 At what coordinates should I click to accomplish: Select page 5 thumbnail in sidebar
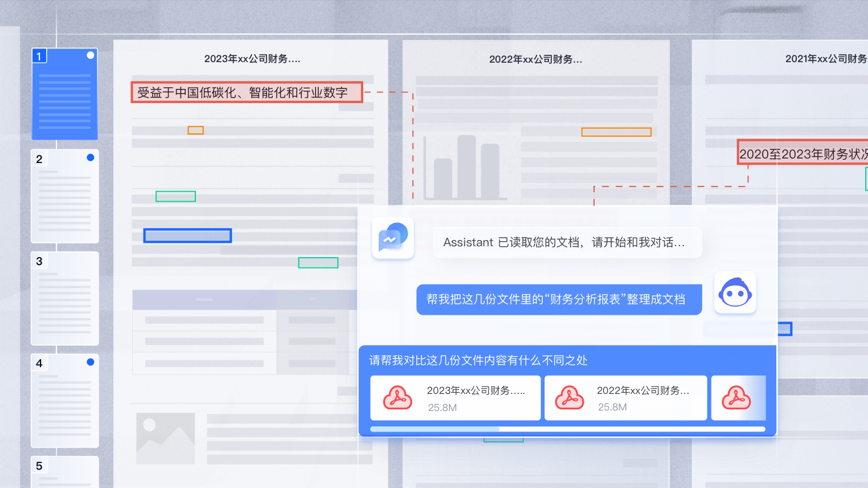pyautogui.click(x=65, y=471)
